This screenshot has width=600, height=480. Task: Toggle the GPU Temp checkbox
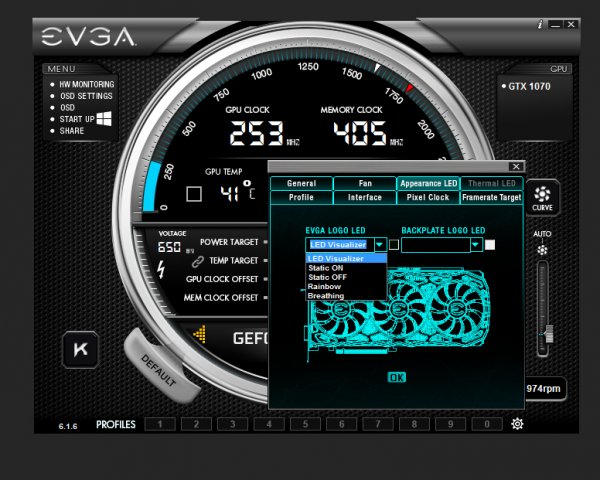[x=194, y=194]
